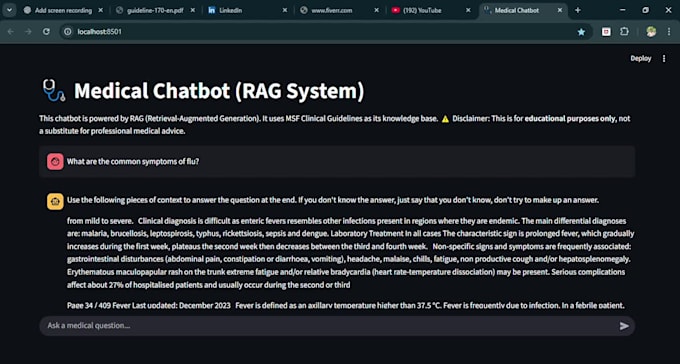Close the YouTube tab

click(468, 10)
